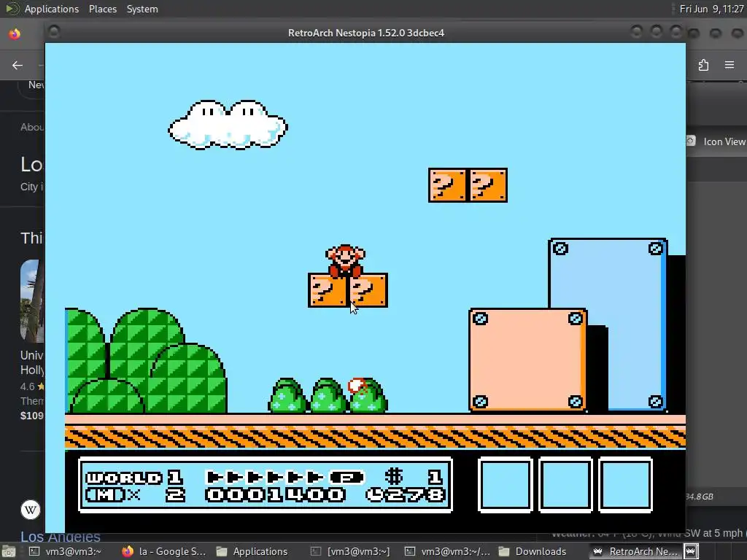Viewport: 747px width, 560px height.
Task: Click the left question block under Mario
Action: [328, 290]
